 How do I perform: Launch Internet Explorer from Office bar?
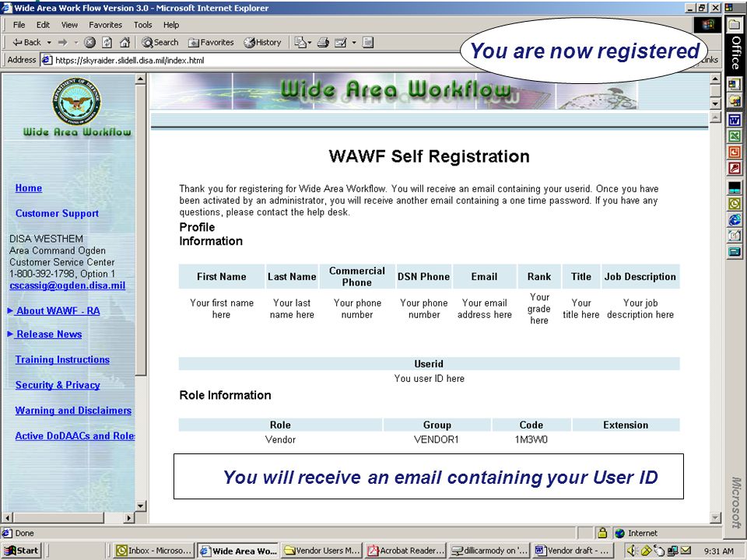coord(735,219)
